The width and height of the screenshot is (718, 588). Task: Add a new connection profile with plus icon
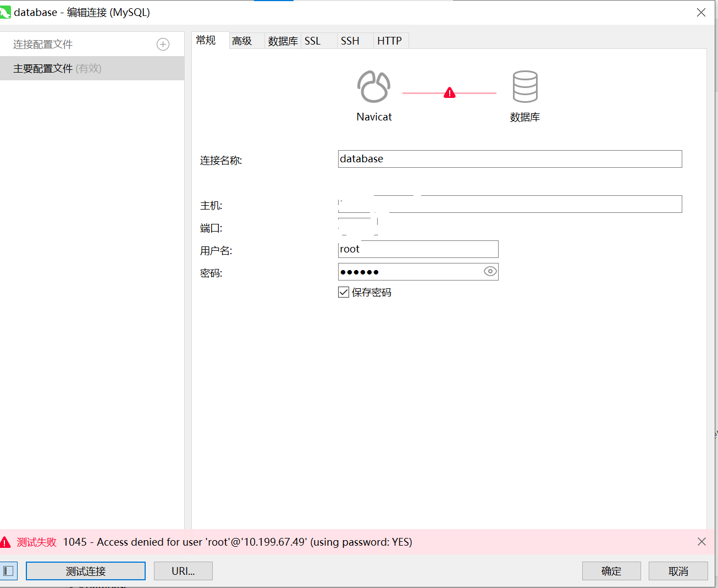coord(163,45)
